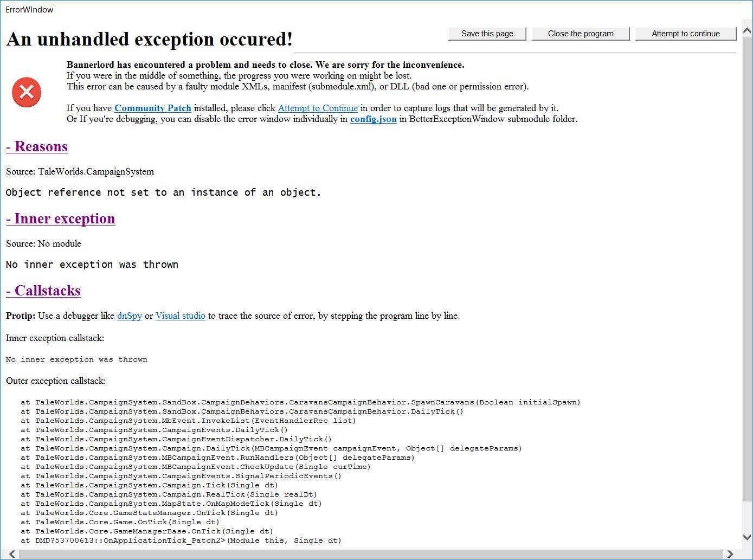The image size is (753, 560).
Task: Click MapState.OnMapModeTick callstack line
Action: point(171,504)
